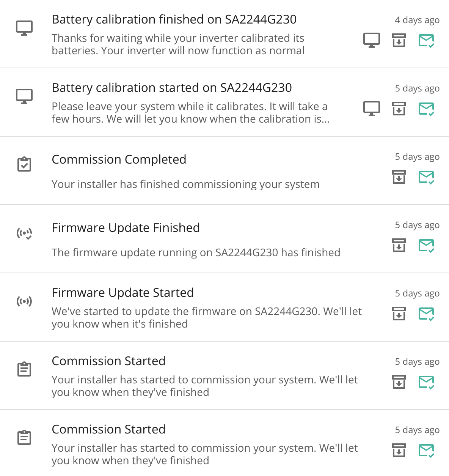Image resolution: width=449 pixels, height=476 pixels.
Task: Archive the last Commission Started notification
Action: point(399,450)
